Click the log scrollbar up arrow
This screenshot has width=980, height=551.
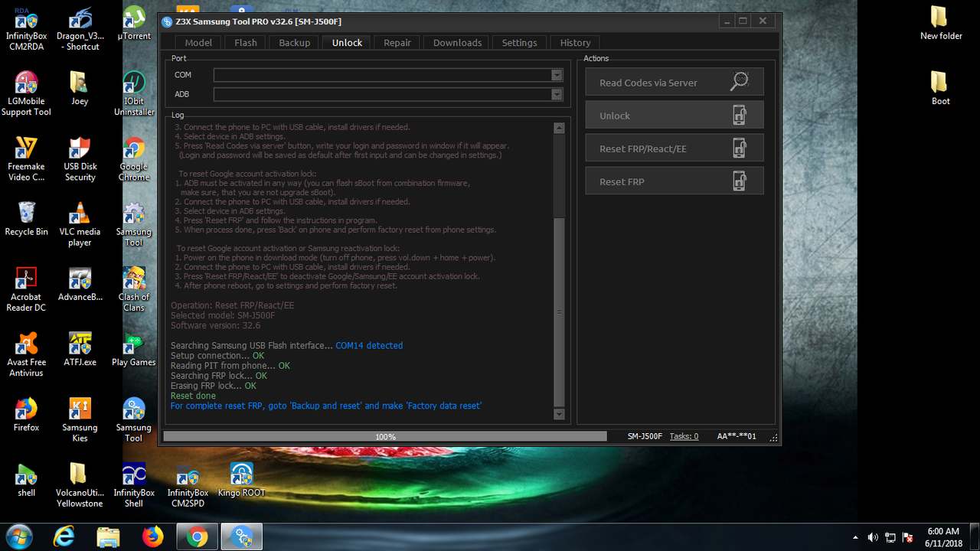point(559,128)
